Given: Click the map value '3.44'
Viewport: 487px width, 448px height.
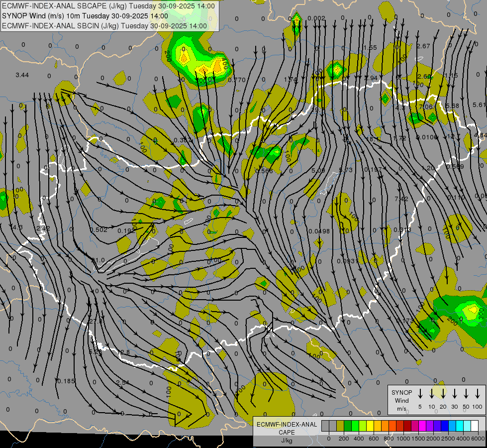Looking at the screenshot, I should click(22, 75).
